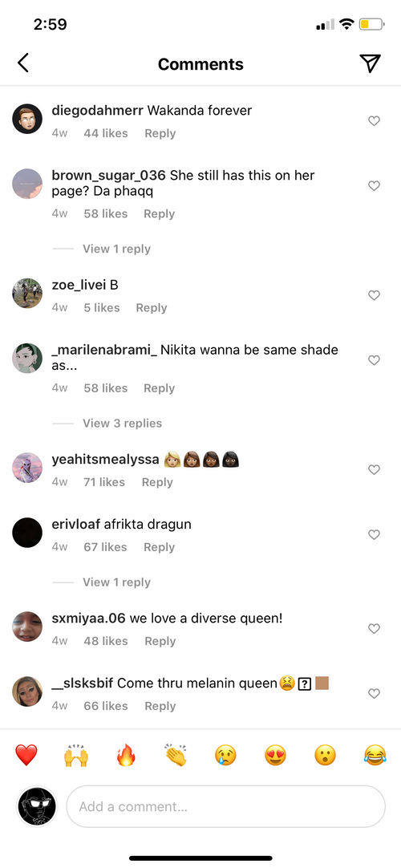View the 71 likes on yeahitsmealyssa's comment
Image resolution: width=401 pixels, height=868 pixels.
point(104,482)
